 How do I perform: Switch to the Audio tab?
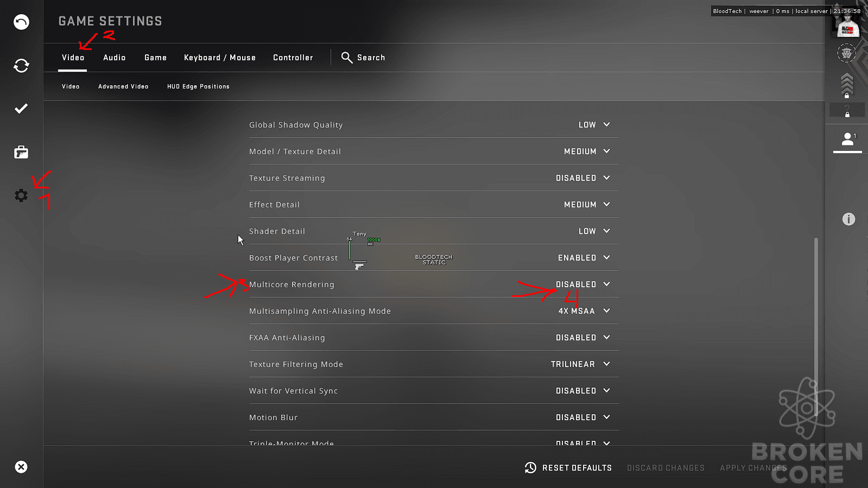[115, 58]
